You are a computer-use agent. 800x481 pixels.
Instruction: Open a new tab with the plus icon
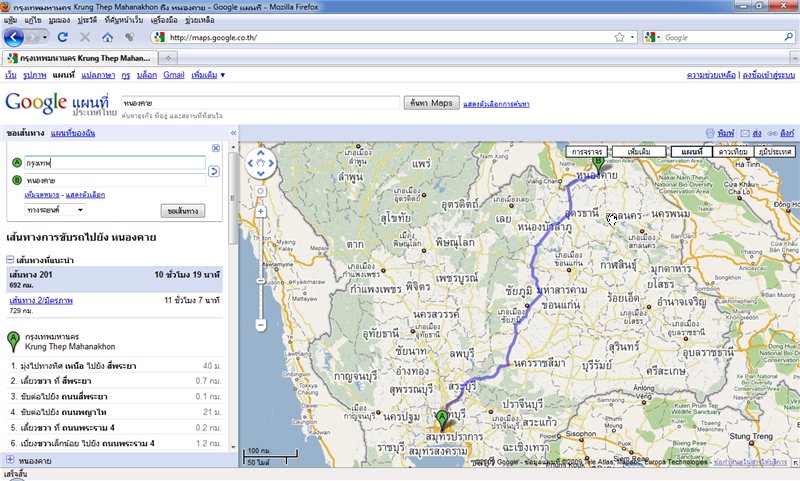[168, 58]
